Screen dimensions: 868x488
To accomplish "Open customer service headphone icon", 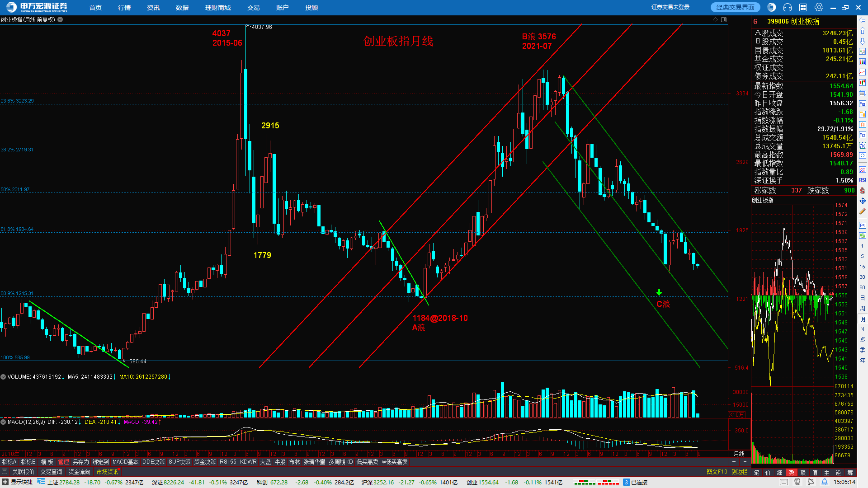I will [x=788, y=7].
